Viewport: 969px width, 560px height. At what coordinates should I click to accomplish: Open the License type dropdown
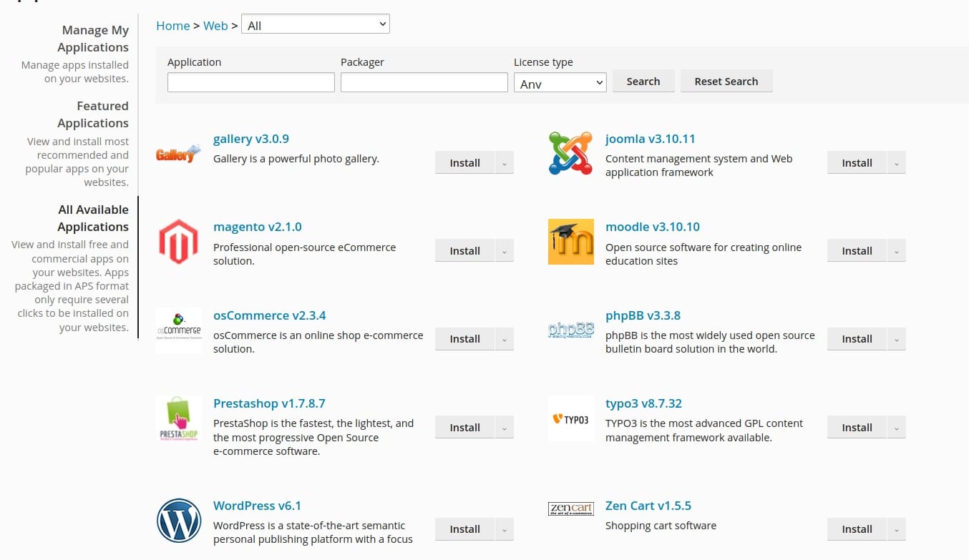pos(560,83)
